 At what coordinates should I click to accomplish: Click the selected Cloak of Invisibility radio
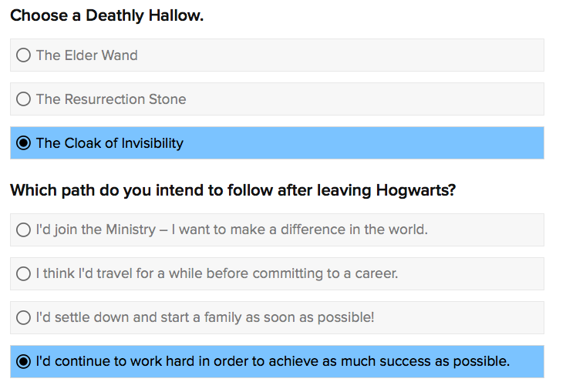[24, 143]
